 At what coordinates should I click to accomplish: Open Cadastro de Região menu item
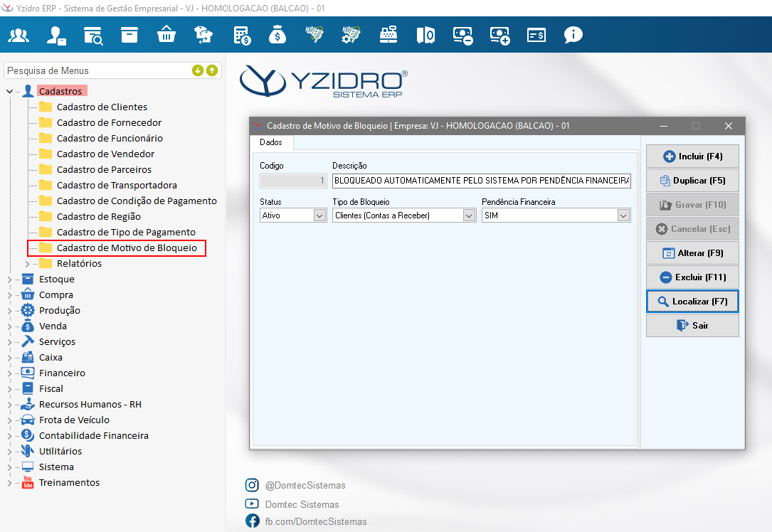(x=98, y=216)
